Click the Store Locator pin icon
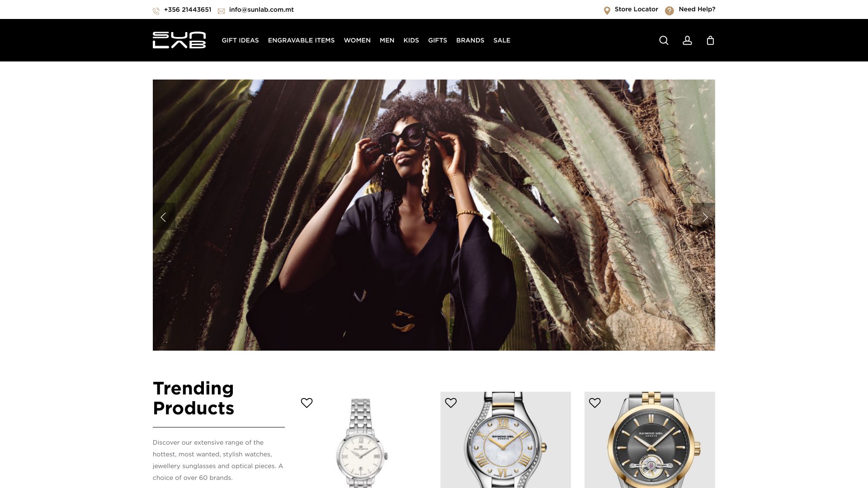Image resolution: width=868 pixels, height=488 pixels. click(x=607, y=11)
